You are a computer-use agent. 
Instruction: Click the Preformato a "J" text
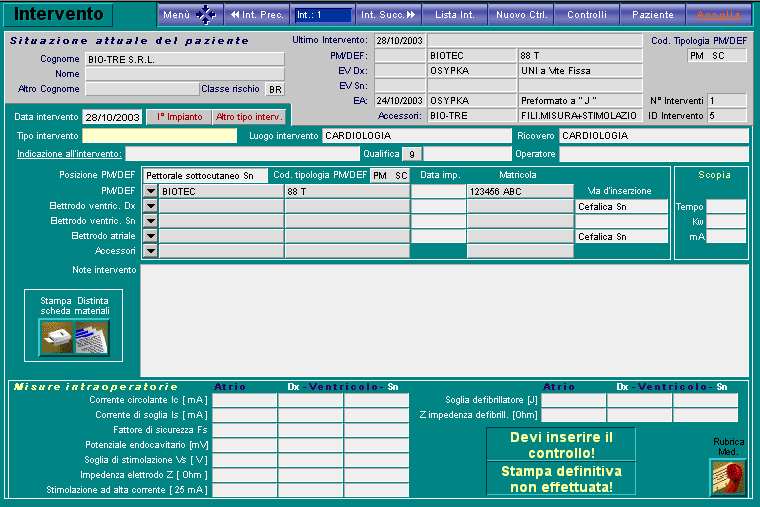pyautogui.click(x=559, y=101)
